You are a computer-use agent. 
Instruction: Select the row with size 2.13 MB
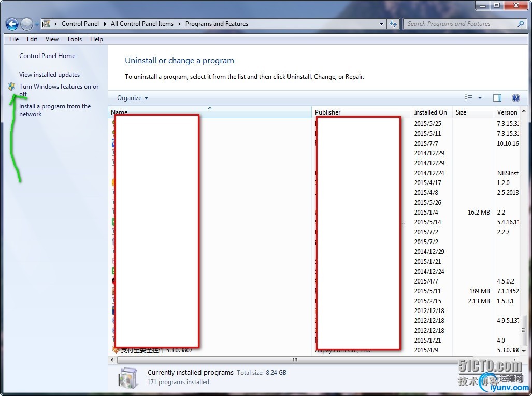pyautogui.click(x=314, y=301)
